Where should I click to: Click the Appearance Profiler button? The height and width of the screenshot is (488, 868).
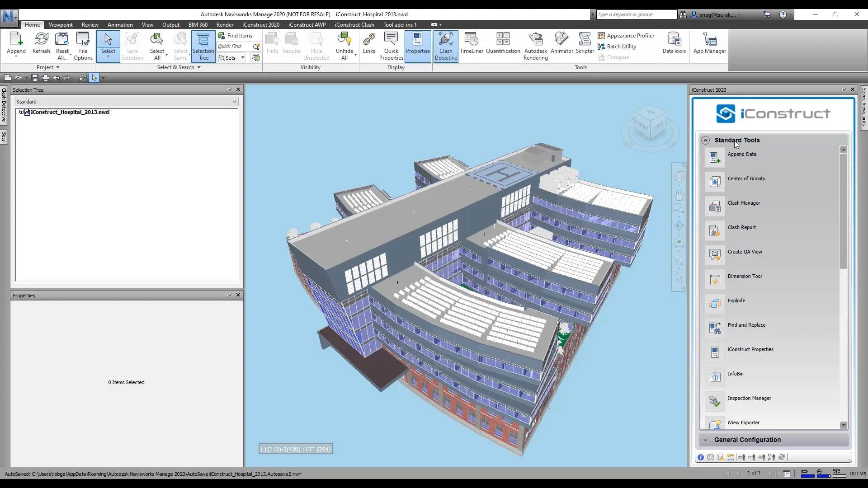tap(626, 36)
